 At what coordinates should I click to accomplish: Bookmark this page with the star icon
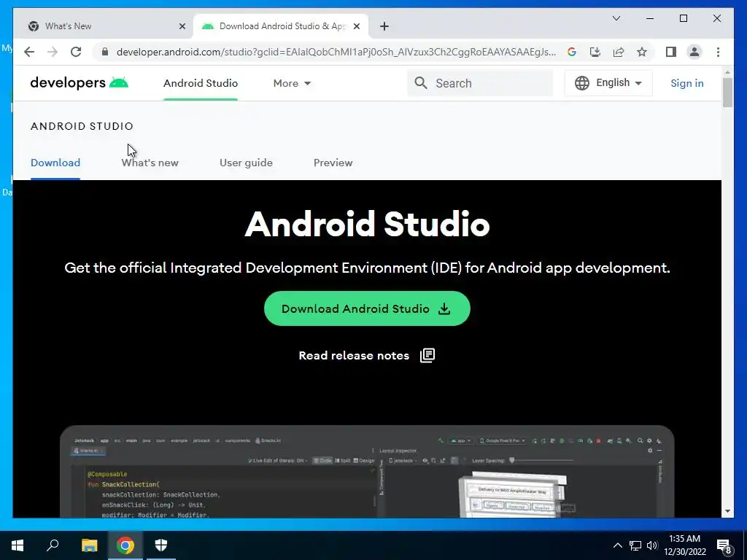(x=642, y=52)
